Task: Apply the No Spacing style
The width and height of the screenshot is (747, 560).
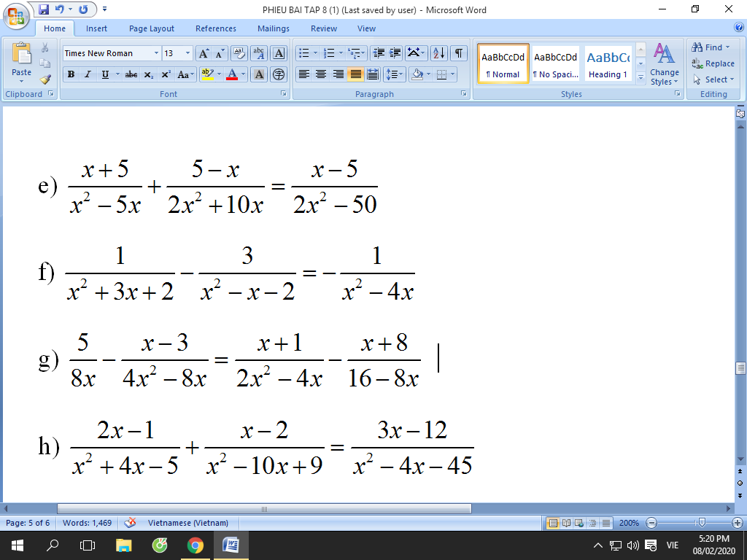Action: [x=555, y=64]
